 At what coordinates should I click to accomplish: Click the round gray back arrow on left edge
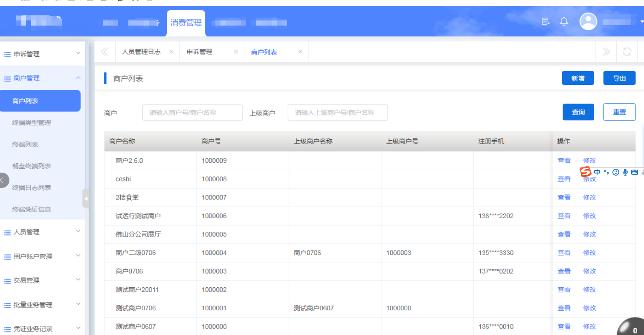click(3, 180)
